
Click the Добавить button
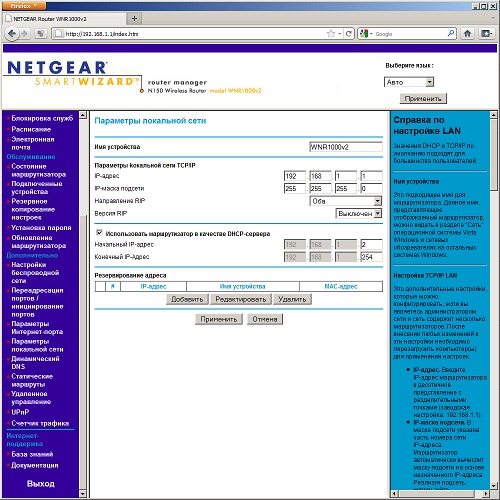[x=187, y=299]
